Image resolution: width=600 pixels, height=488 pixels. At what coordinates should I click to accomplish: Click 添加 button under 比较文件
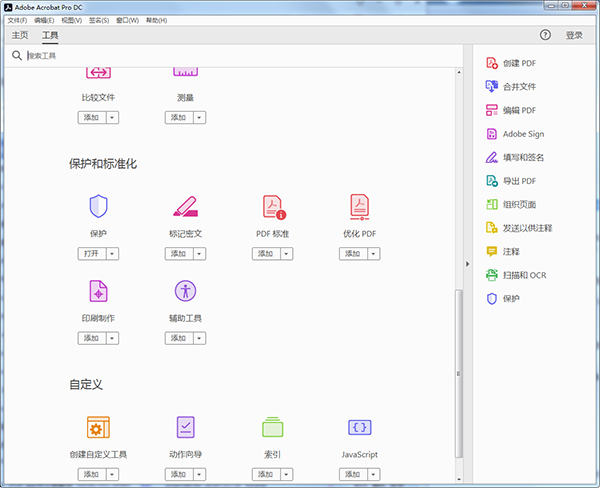[92, 118]
